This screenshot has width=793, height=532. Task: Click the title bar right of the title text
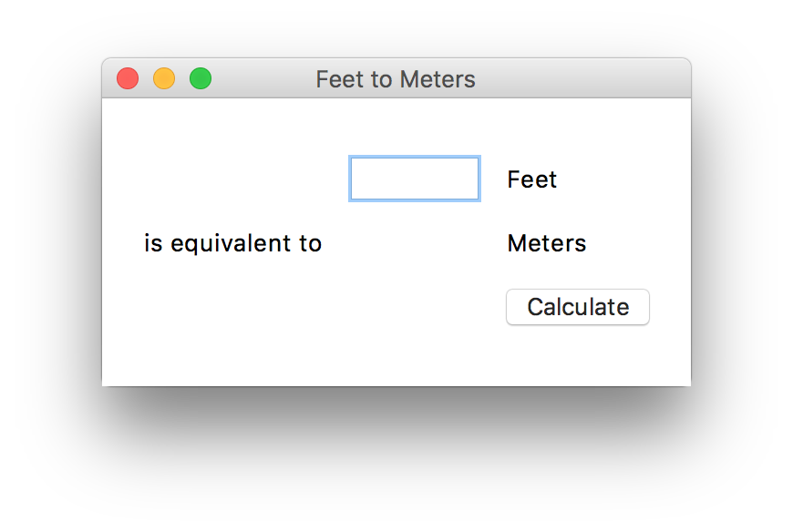[583, 79]
